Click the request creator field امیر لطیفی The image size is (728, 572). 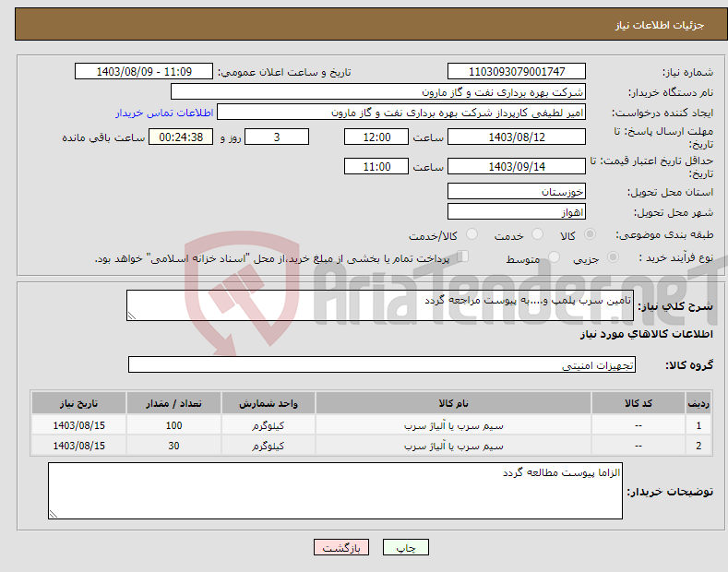401,113
